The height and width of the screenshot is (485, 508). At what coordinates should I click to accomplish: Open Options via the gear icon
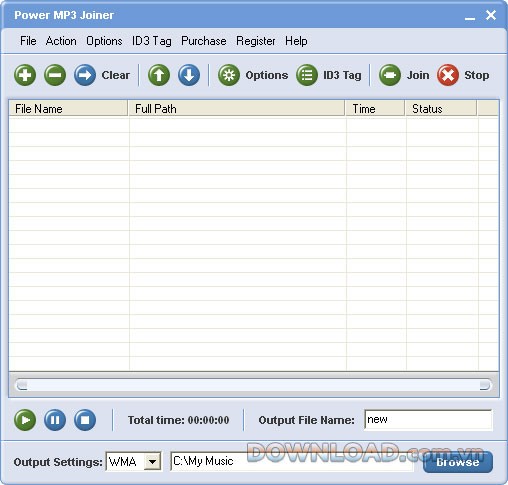[x=229, y=75]
